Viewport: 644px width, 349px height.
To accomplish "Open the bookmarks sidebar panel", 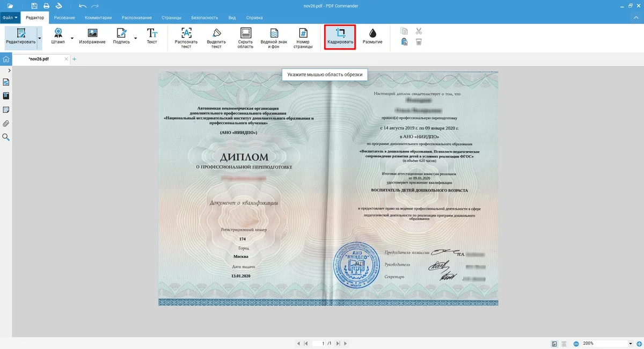I will [6, 96].
